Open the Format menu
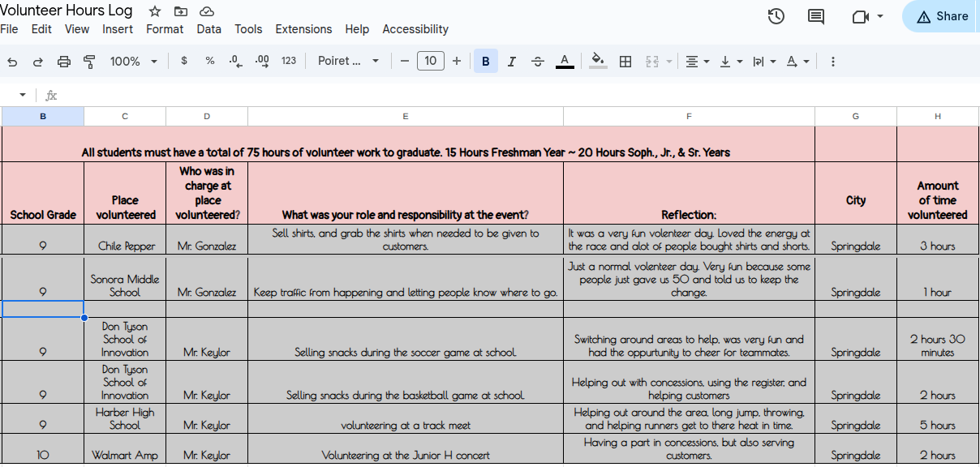 coord(165,29)
